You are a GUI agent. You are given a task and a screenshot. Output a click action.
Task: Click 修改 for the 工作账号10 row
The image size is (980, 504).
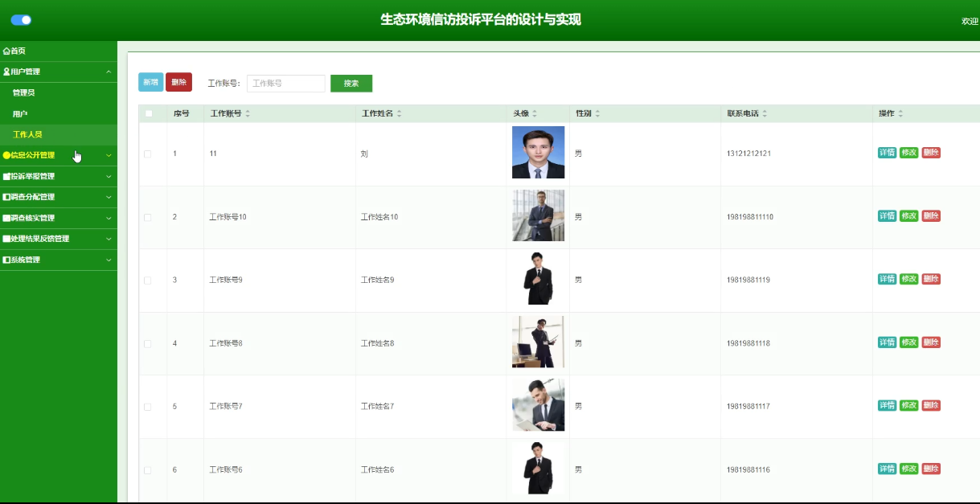point(908,216)
